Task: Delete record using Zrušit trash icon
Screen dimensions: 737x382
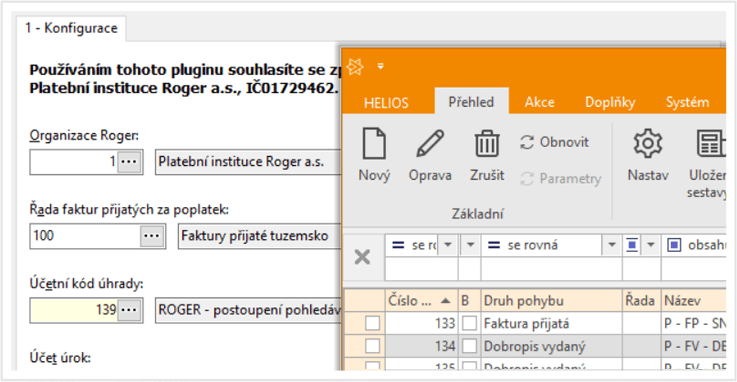Action: coord(486,155)
